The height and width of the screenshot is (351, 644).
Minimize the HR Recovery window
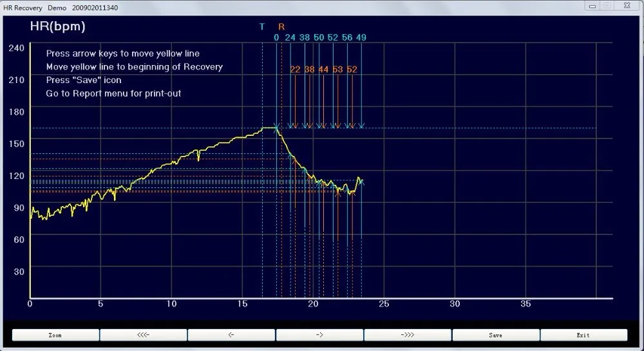(x=592, y=5)
